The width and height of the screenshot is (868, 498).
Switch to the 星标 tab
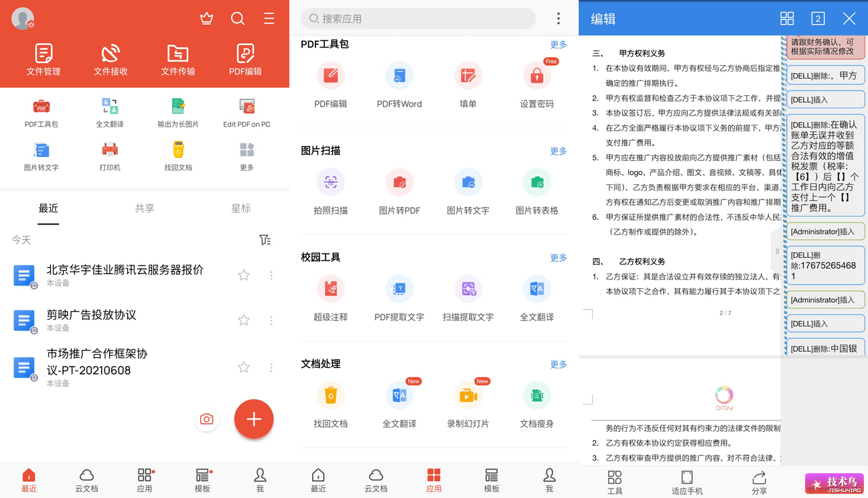241,208
